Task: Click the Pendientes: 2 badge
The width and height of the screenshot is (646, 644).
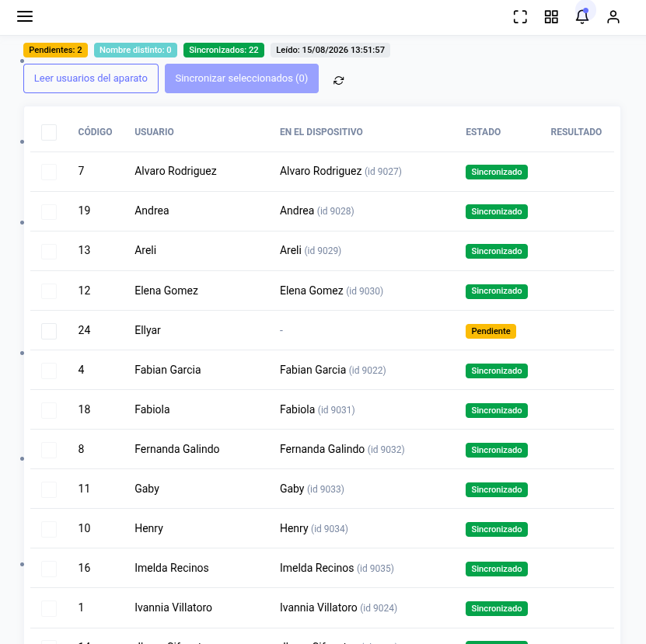Action: tap(55, 50)
